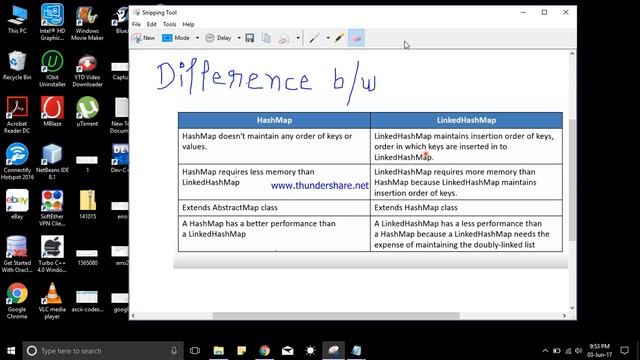The height and width of the screenshot is (360, 640).
Task: Select the IObit Uninstaller desktop icon
Action: click(x=52, y=69)
